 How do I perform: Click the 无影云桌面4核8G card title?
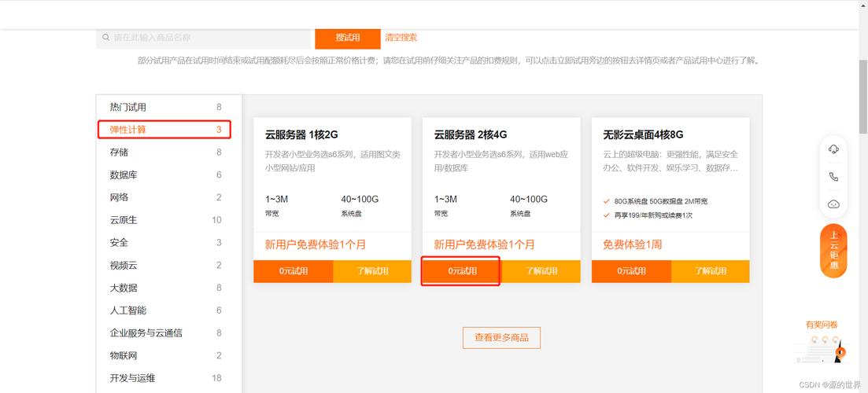click(x=643, y=135)
